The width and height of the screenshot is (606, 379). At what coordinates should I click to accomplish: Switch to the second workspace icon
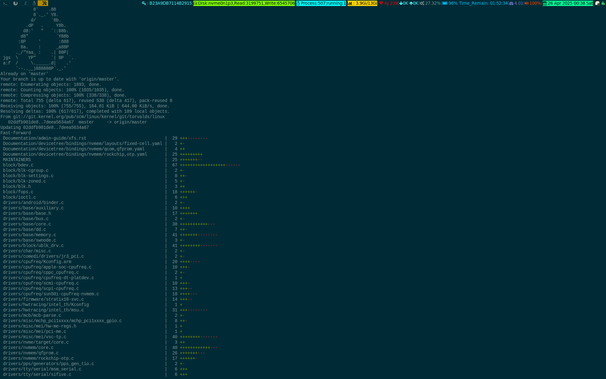point(15,3)
